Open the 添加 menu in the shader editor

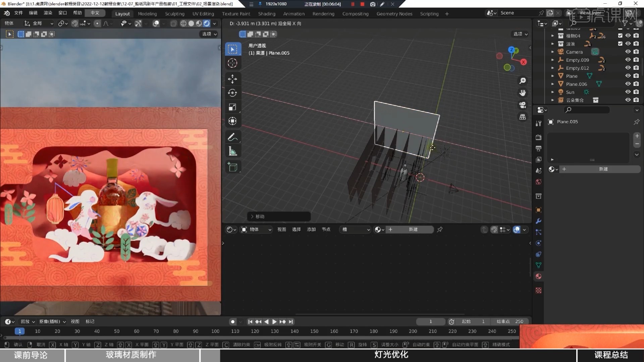(311, 230)
